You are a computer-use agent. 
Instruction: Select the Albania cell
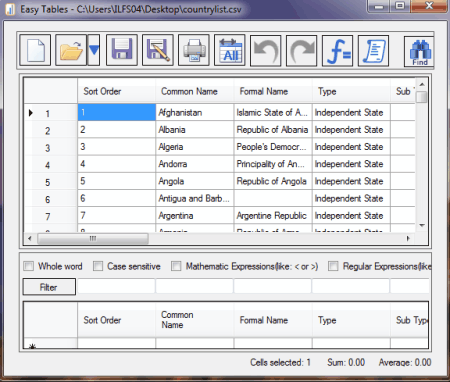click(x=195, y=130)
